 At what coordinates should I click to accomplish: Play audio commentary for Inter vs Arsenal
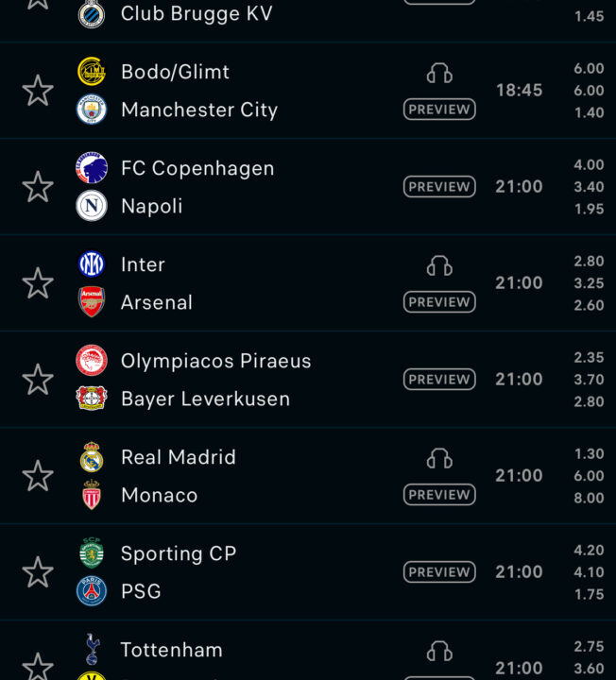[x=439, y=265]
